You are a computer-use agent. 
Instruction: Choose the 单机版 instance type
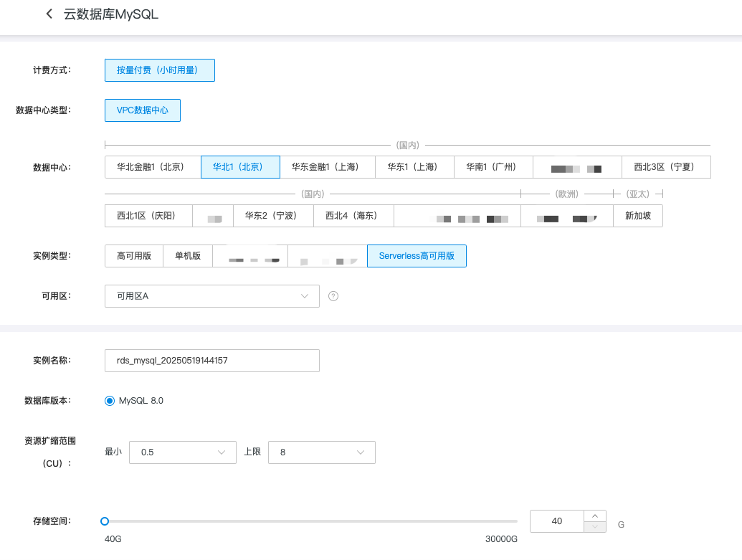coord(188,256)
